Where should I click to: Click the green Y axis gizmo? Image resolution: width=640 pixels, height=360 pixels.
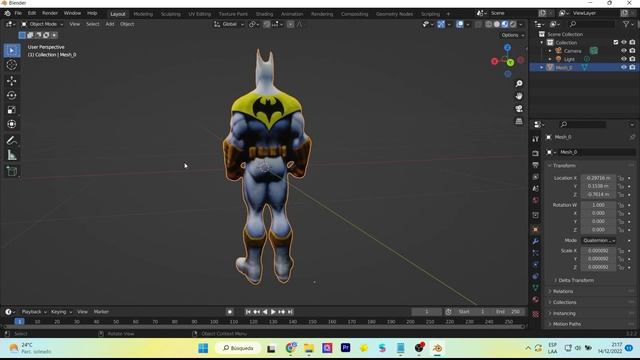pyautogui.click(x=510, y=62)
